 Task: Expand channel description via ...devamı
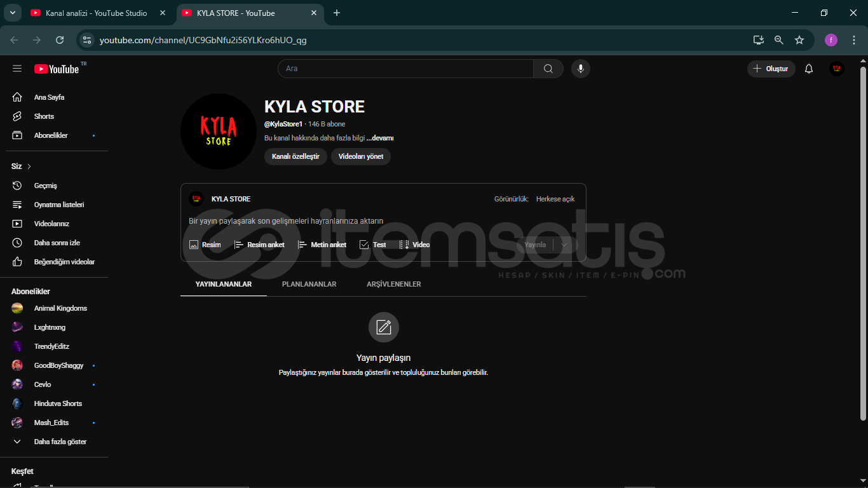(380, 138)
